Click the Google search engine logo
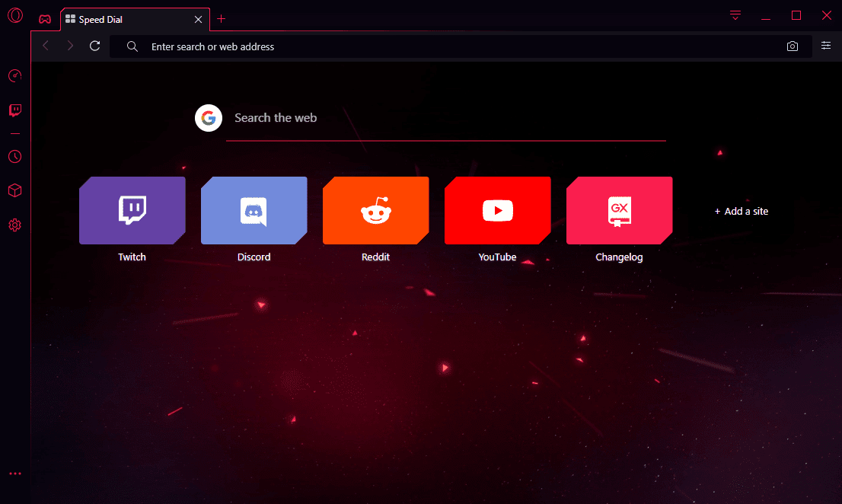The height and width of the screenshot is (504, 842). coord(209,118)
